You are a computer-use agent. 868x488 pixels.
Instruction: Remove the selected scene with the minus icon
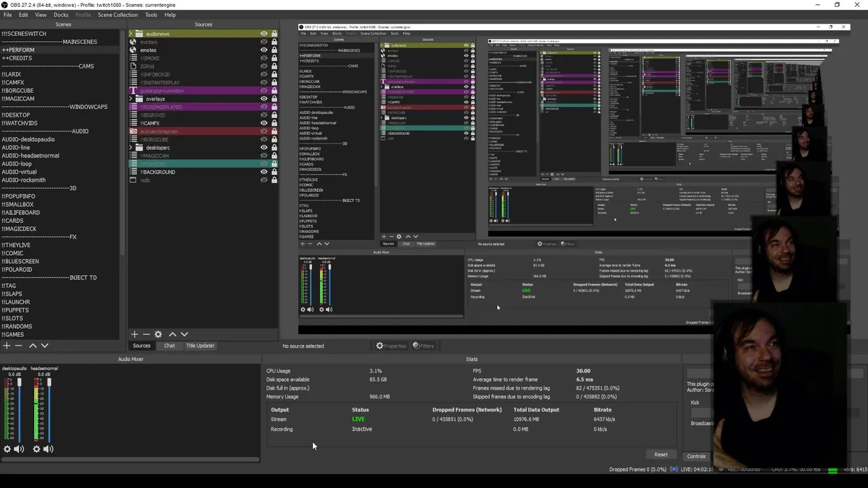coord(19,346)
